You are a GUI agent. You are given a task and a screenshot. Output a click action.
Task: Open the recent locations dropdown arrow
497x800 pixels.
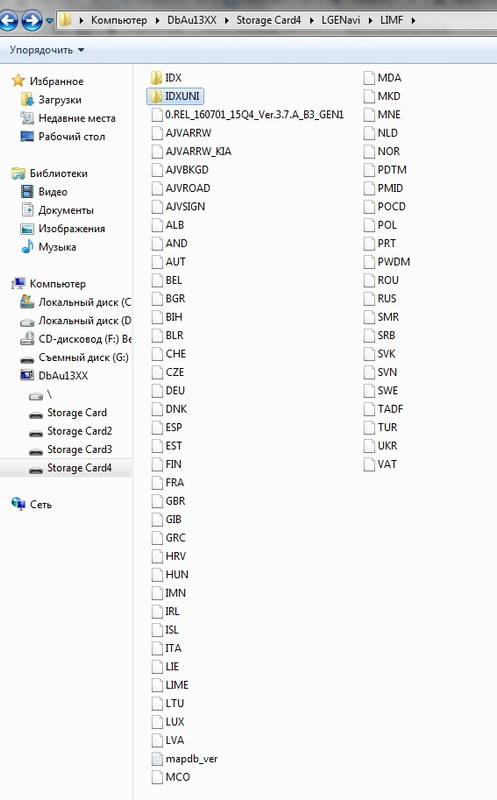tap(49, 21)
